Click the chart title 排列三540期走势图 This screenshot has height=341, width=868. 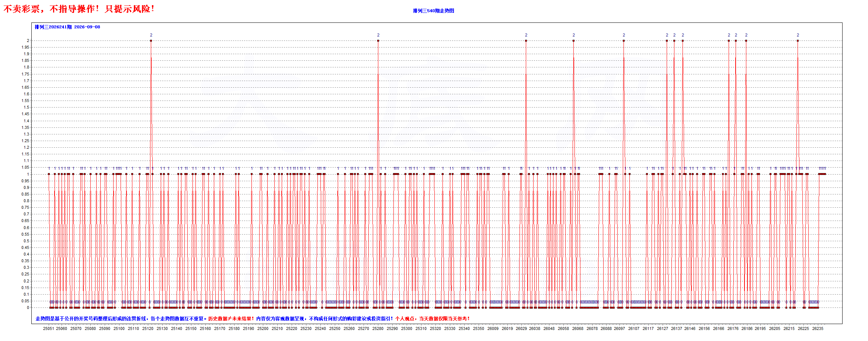pyautogui.click(x=433, y=11)
